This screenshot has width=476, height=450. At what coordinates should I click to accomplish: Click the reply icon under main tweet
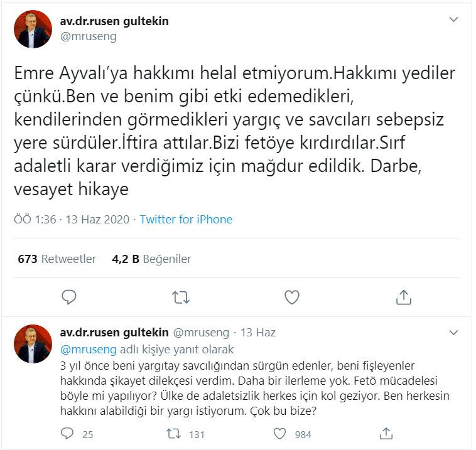[x=69, y=297]
